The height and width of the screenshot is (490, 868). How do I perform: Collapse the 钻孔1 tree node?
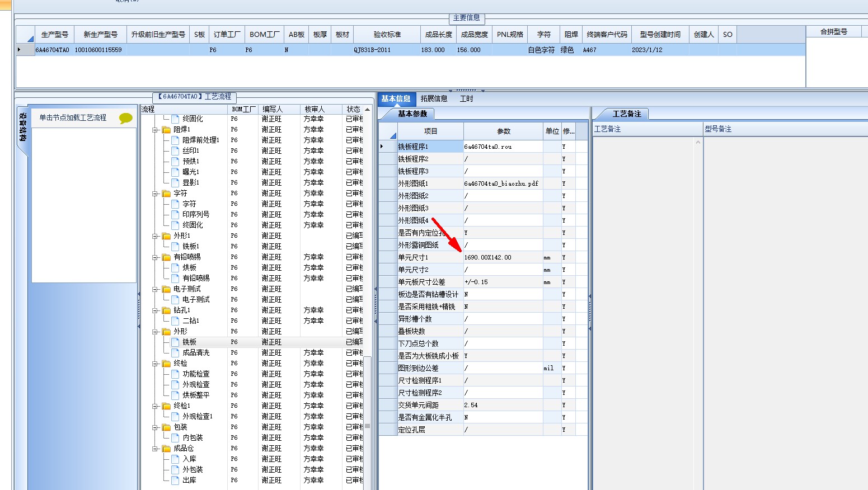(x=155, y=310)
